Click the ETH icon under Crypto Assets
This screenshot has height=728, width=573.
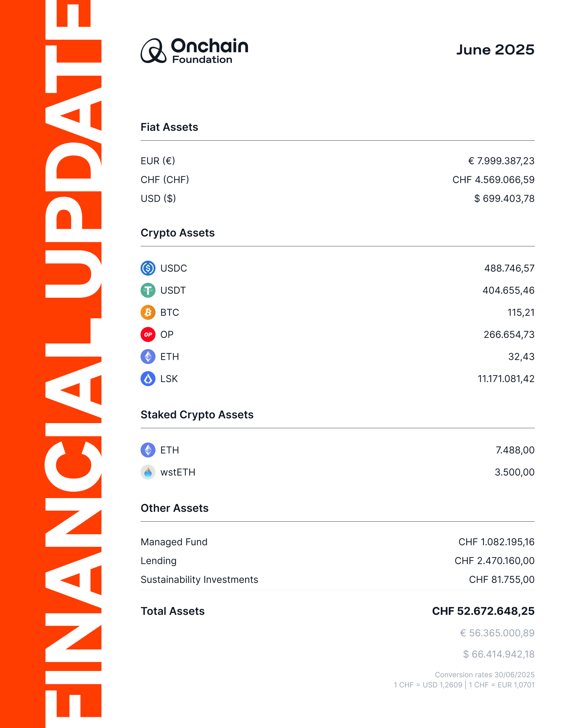[x=148, y=357]
